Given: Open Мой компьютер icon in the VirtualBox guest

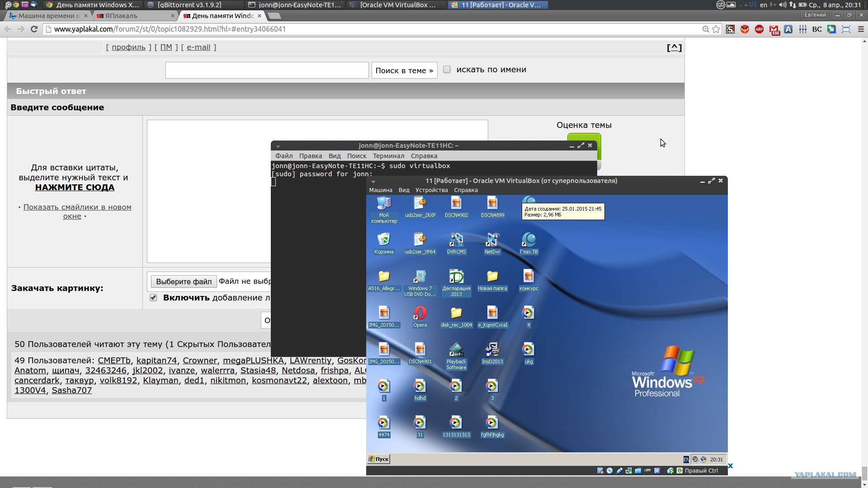Looking at the screenshot, I should 384,209.
